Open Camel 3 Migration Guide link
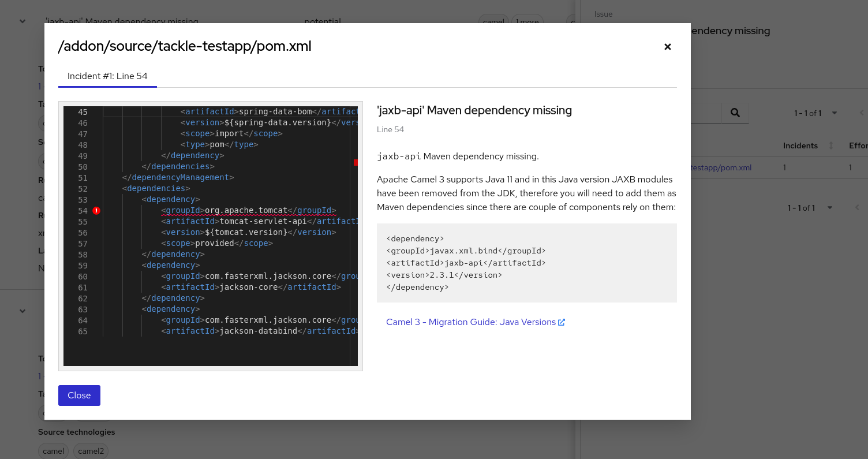 click(x=470, y=322)
